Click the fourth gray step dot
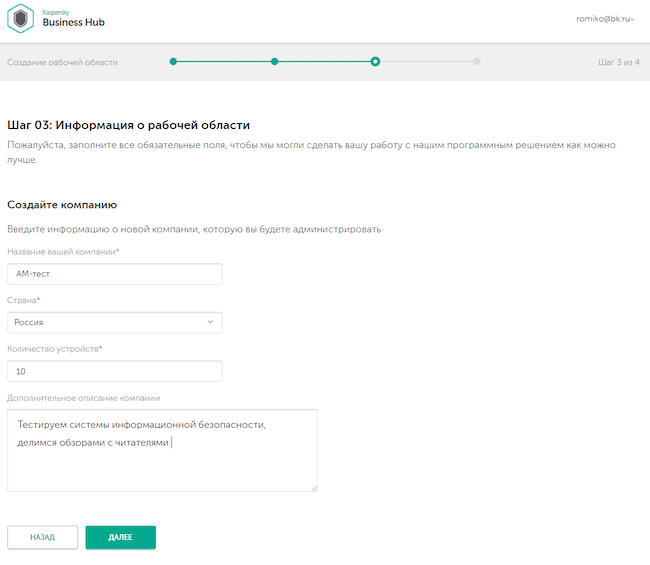Viewport: 650px width, 565px height. click(x=476, y=62)
